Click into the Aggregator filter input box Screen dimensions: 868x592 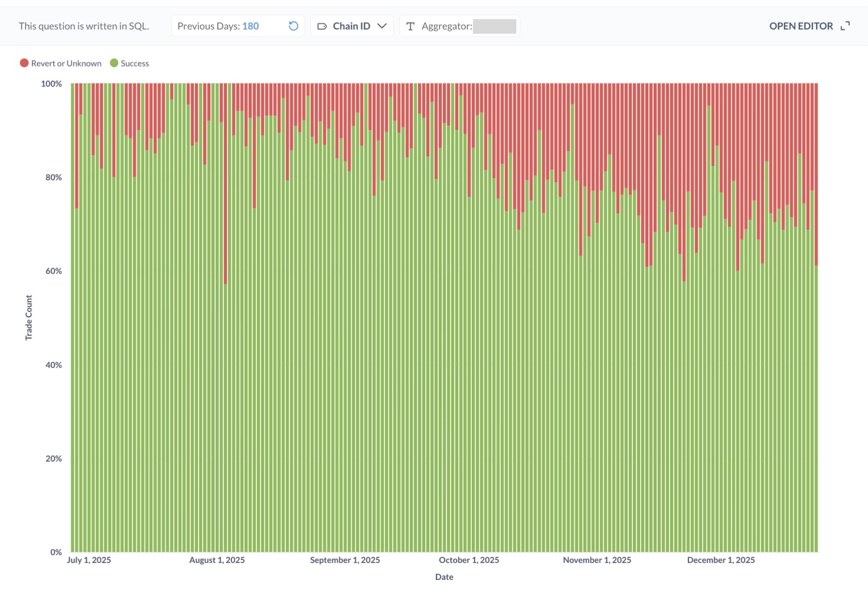pos(494,26)
